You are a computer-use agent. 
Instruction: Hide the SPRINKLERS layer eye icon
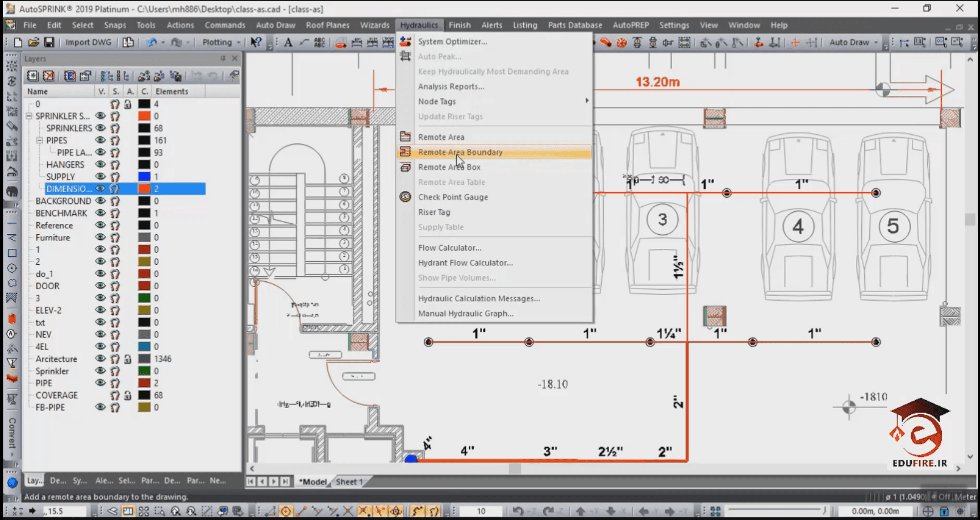101,128
